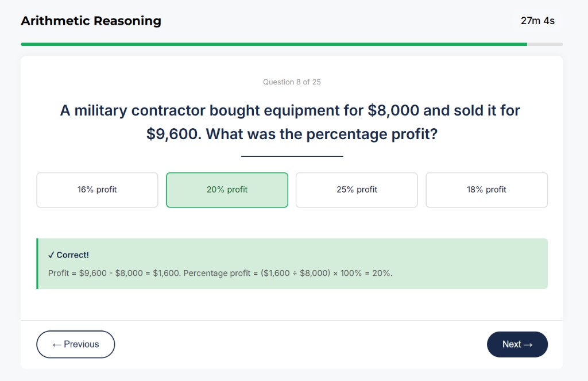Image resolution: width=588 pixels, height=381 pixels.
Task: Click the right arrow in Next button
Action: coord(528,344)
